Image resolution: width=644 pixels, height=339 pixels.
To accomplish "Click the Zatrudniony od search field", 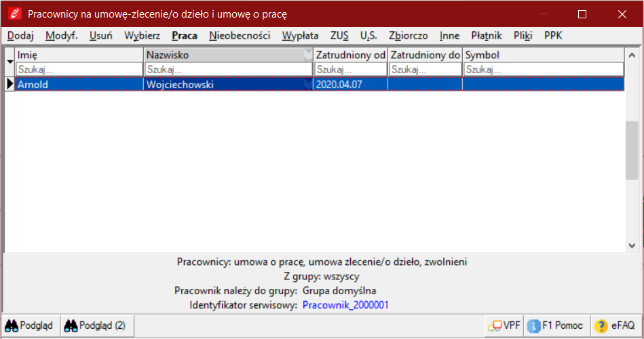I will (350, 69).
